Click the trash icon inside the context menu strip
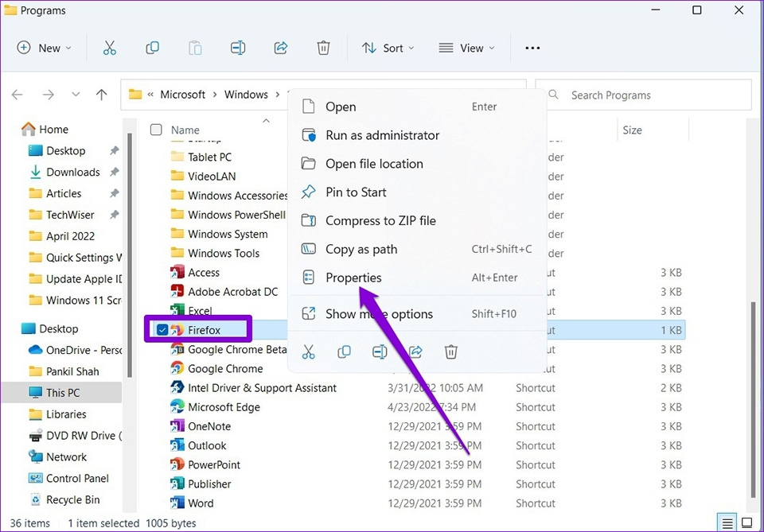This screenshot has width=764, height=532. (x=451, y=351)
